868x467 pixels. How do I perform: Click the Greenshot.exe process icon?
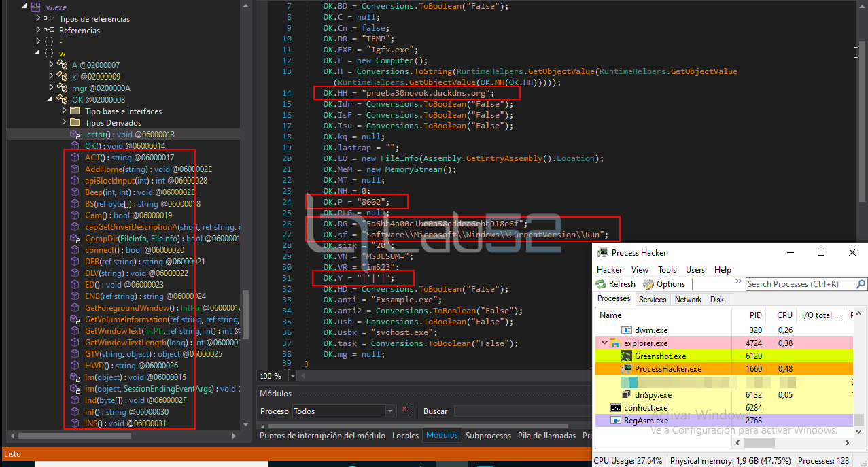pos(628,356)
